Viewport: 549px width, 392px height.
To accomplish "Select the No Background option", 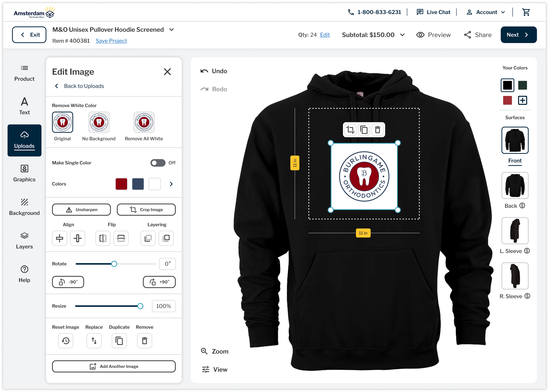I will pos(99,122).
